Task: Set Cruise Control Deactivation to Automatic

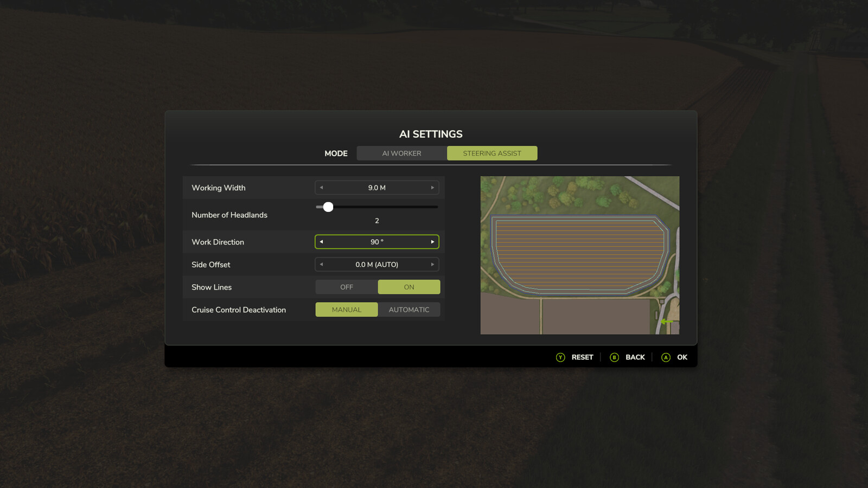Action: click(x=409, y=310)
